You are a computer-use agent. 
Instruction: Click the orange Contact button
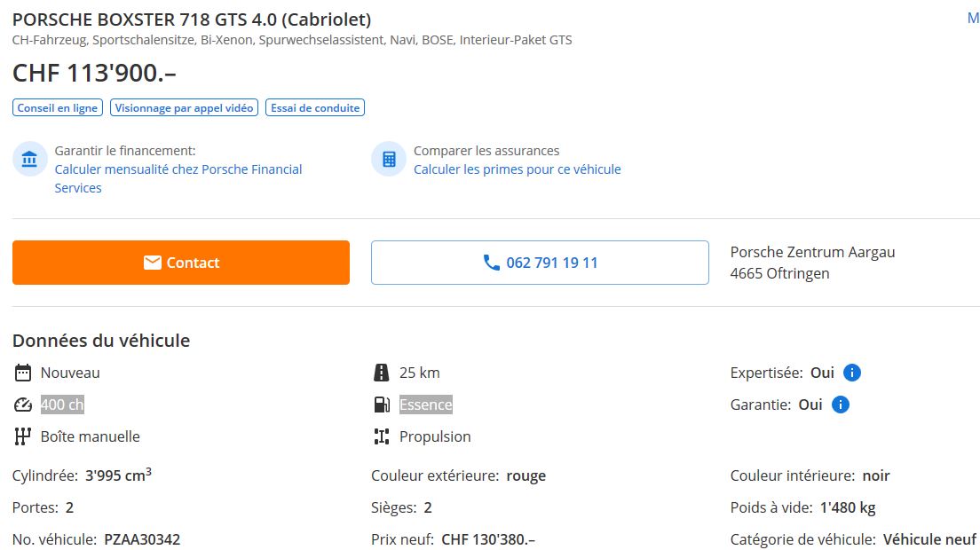(x=180, y=263)
